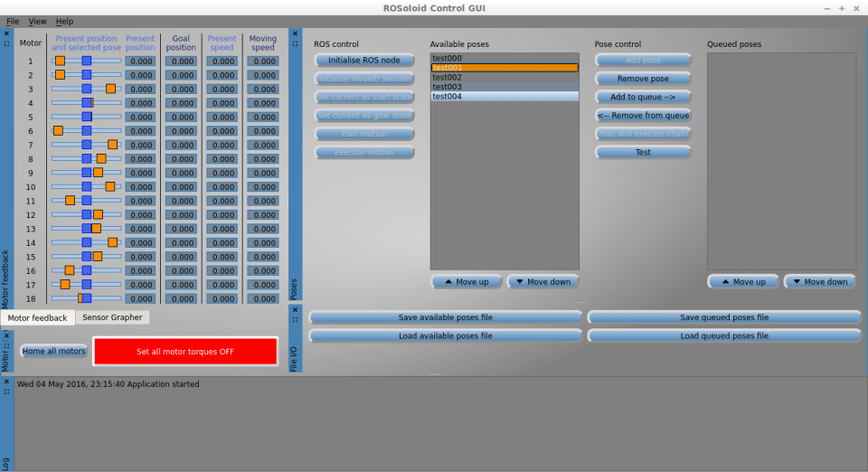Close the File I/O dock panel
This screenshot has width=868, height=472.
(295, 310)
